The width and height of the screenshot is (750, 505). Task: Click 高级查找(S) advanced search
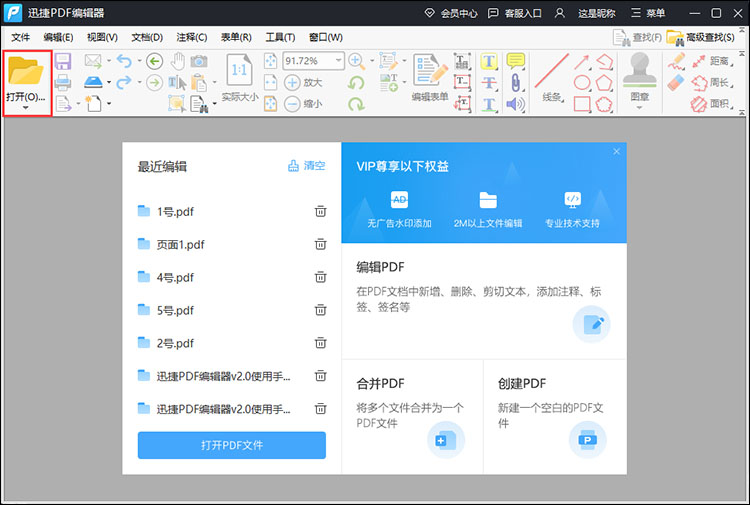[701, 37]
